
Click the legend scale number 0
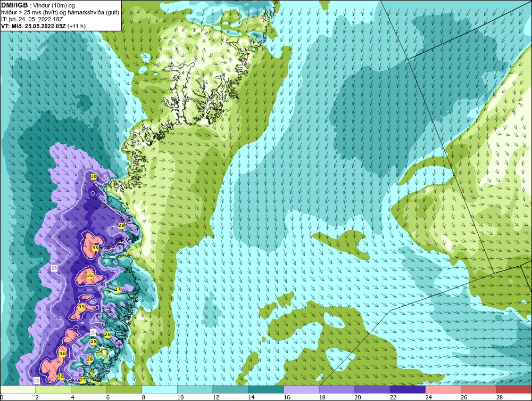pos(2,397)
